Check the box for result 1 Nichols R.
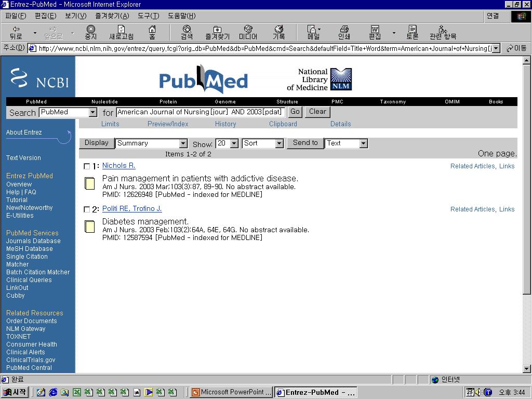The width and height of the screenshot is (532, 399). (x=87, y=166)
